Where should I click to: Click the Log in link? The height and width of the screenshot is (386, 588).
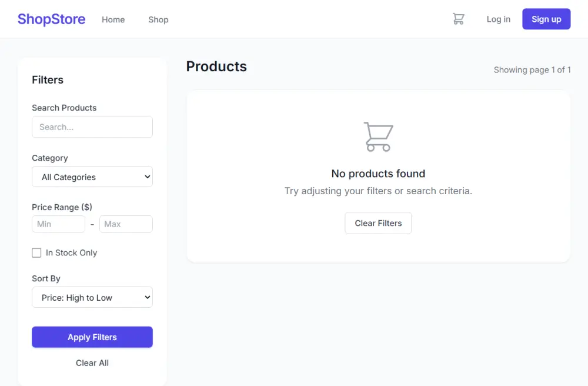tap(498, 19)
